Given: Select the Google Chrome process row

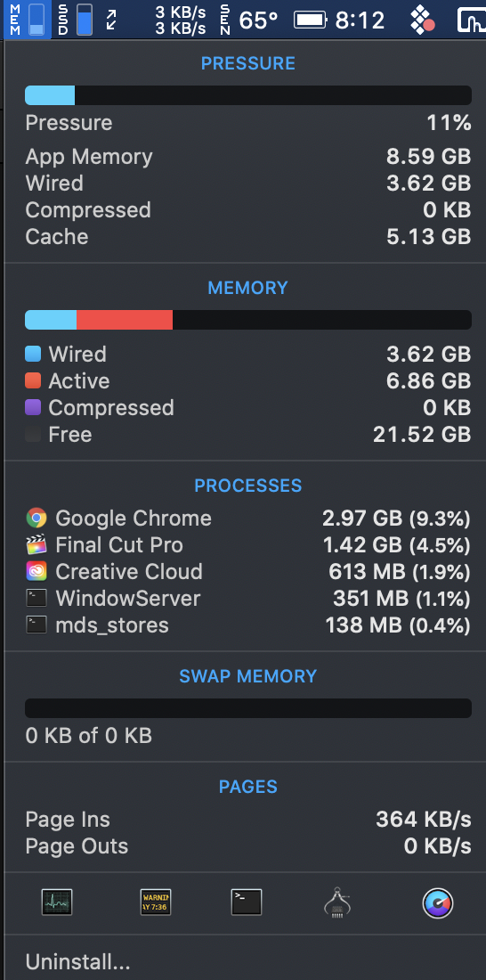Looking at the screenshot, I should pos(248,519).
